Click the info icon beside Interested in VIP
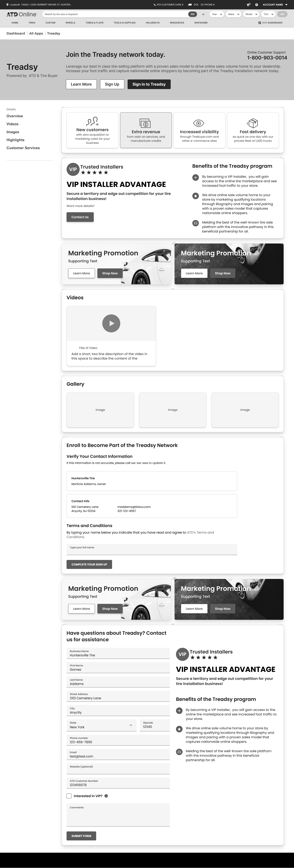The image size is (294, 868). click(x=106, y=796)
